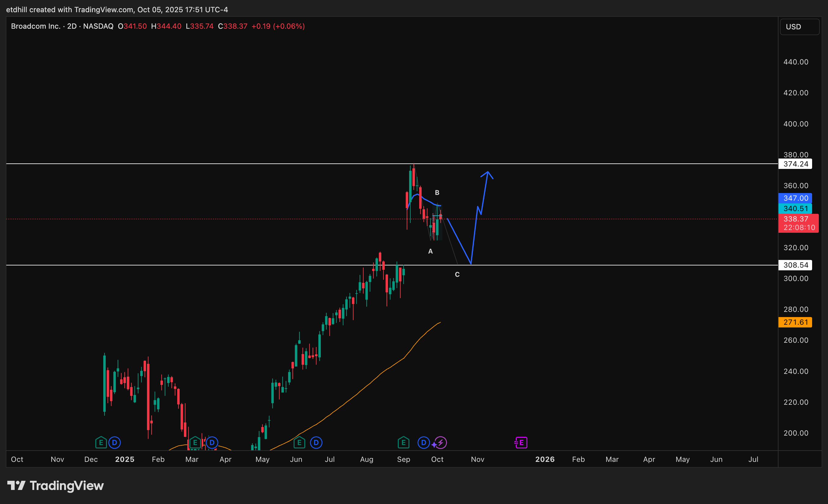Select the wave label C text
Viewport: 828px width, 504px height.
(457, 275)
